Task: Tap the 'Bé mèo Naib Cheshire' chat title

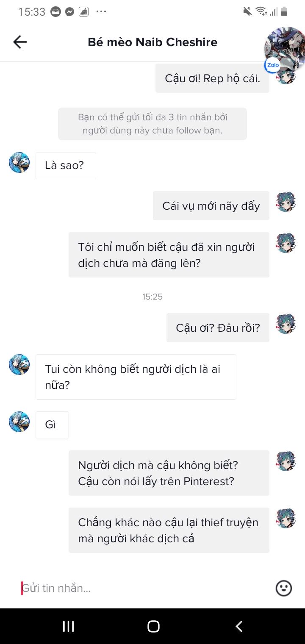Action: tap(152, 42)
